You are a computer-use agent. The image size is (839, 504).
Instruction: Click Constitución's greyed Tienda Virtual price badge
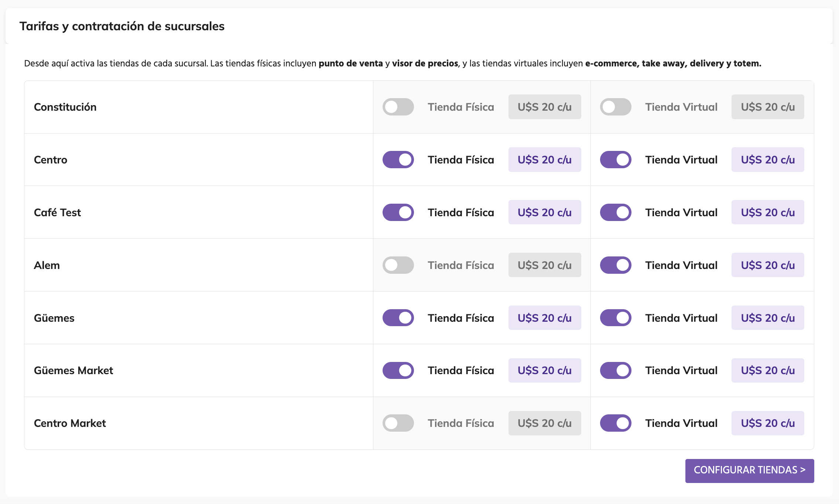tap(767, 107)
